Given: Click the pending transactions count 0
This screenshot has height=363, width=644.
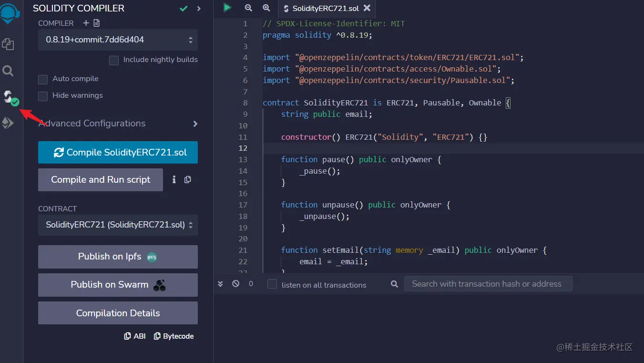Looking at the screenshot, I should pyautogui.click(x=251, y=284).
